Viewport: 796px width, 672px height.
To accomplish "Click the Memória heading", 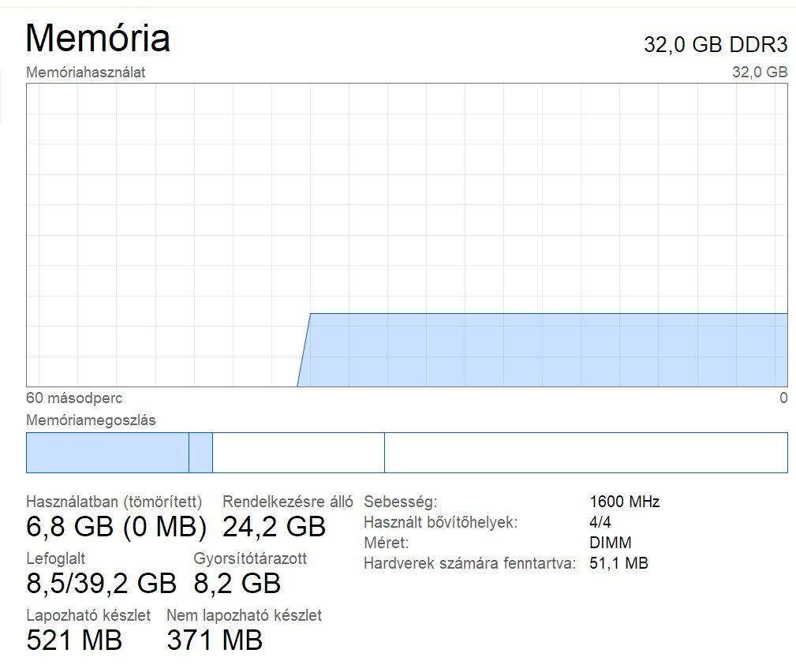I will [x=98, y=38].
